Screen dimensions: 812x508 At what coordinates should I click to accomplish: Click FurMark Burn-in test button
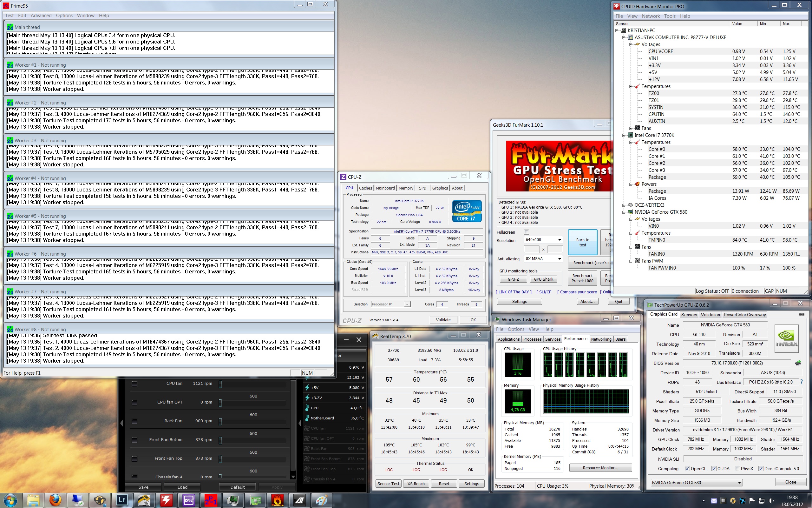click(582, 242)
